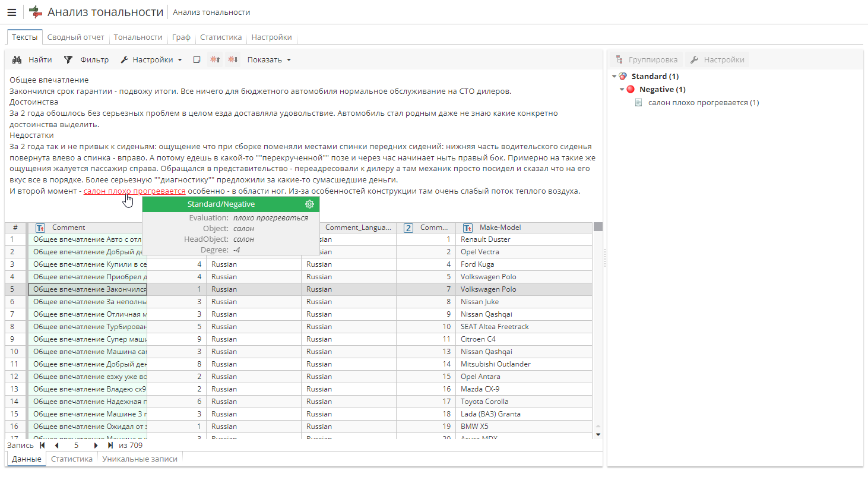This screenshot has height=483, width=868.
Task: Click the Группировка button
Action: 647,59
